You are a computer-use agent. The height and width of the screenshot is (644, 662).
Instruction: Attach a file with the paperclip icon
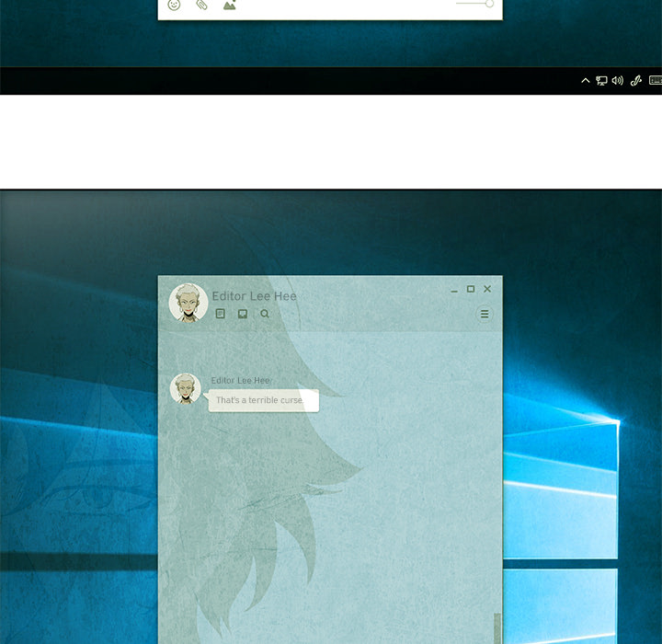click(x=201, y=5)
